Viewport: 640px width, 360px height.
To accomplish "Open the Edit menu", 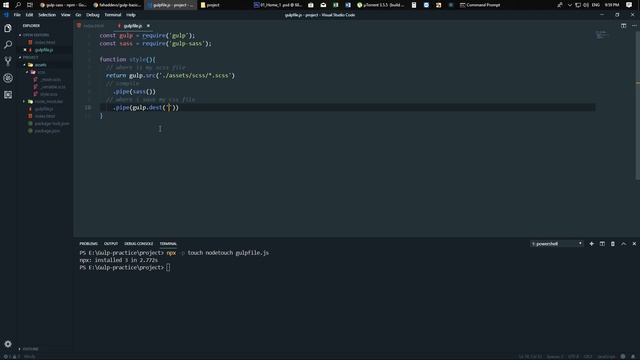I will tap(29, 15).
